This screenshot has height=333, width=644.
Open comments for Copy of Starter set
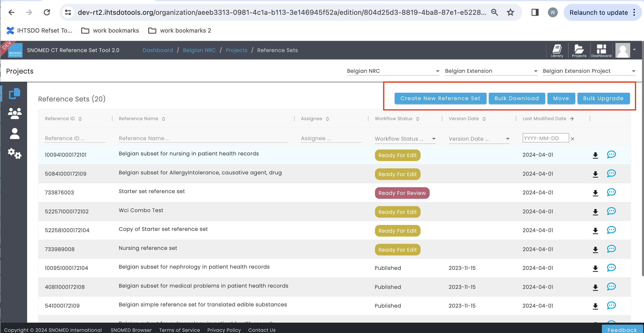tap(611, 230)
